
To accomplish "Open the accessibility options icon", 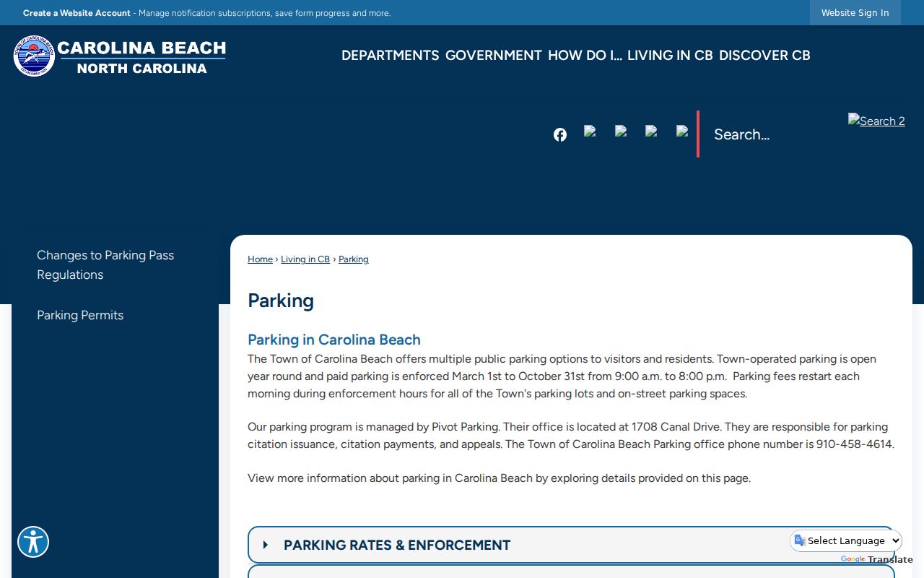I will 33,542.
